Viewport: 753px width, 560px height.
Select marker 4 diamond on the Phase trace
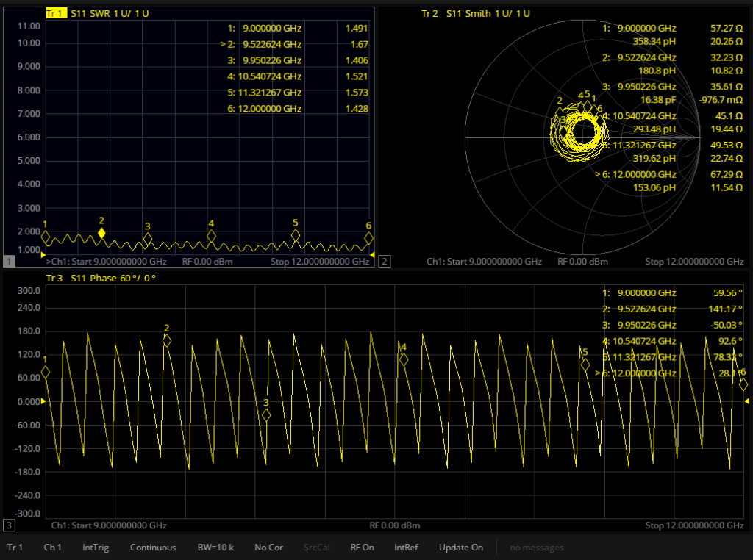[404, 359]
